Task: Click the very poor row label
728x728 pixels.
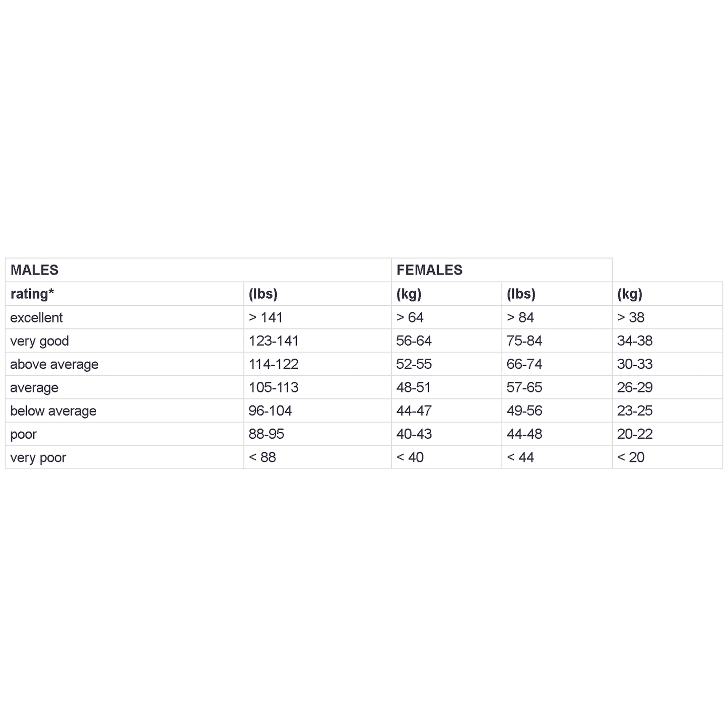Action: (x=38, y=457)
